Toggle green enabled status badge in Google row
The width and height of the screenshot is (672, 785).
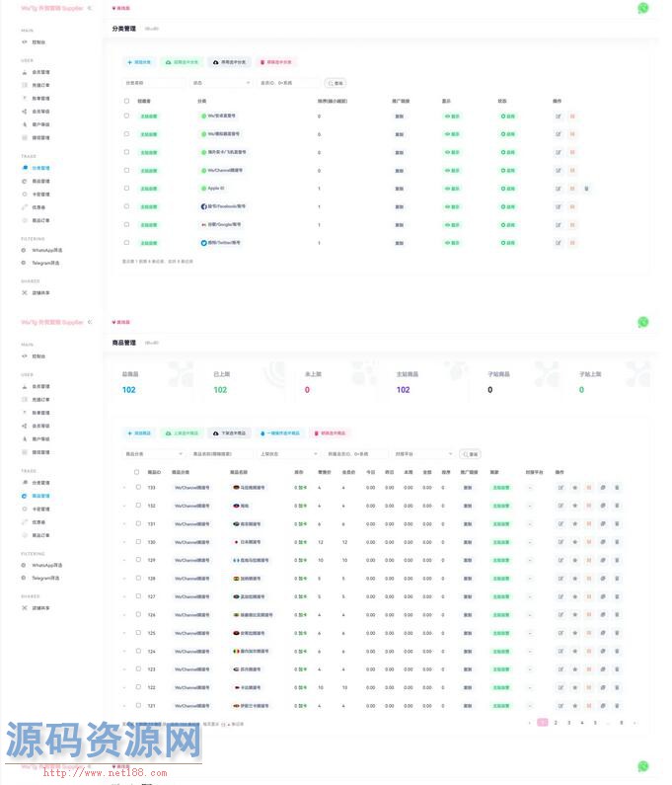[x=507, y=225]
